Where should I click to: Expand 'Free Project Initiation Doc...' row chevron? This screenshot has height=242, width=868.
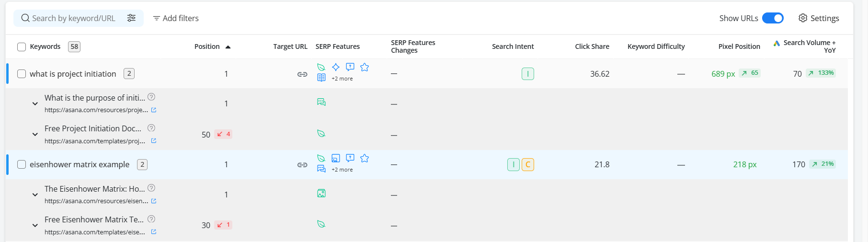[35, 135]
